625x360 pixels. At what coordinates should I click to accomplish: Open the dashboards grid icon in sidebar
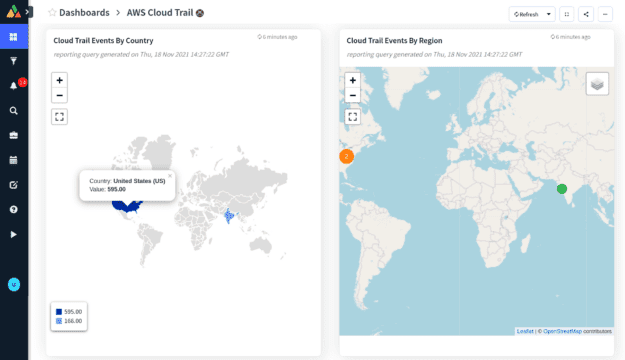click(14, 37)
